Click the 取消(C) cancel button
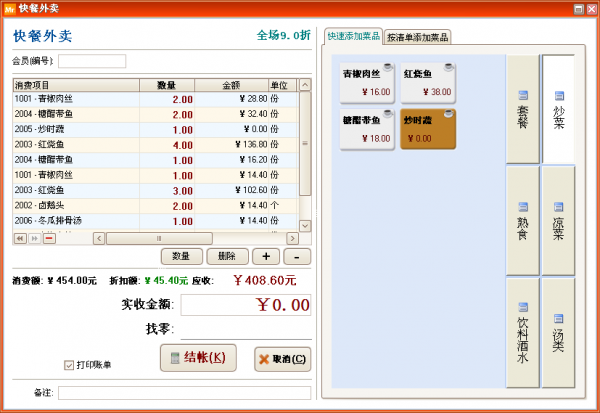Viewport: 600px width, 413px height. point(282,359)
